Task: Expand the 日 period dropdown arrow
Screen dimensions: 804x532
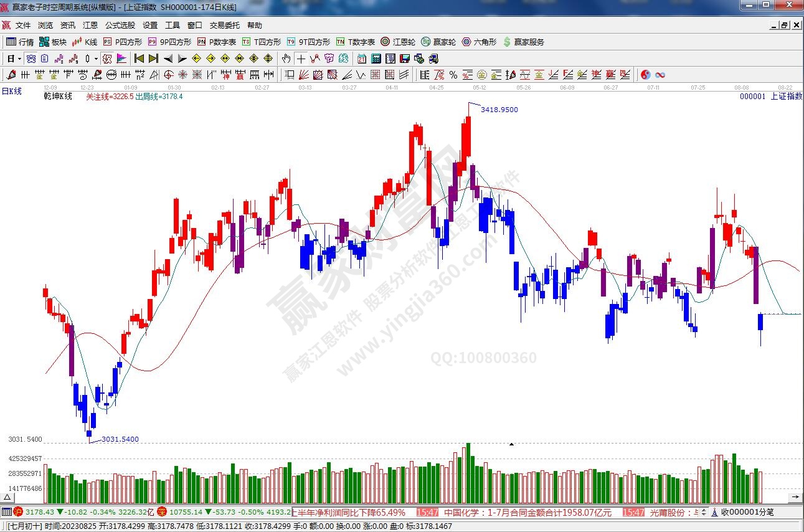Action: point(19,59)
